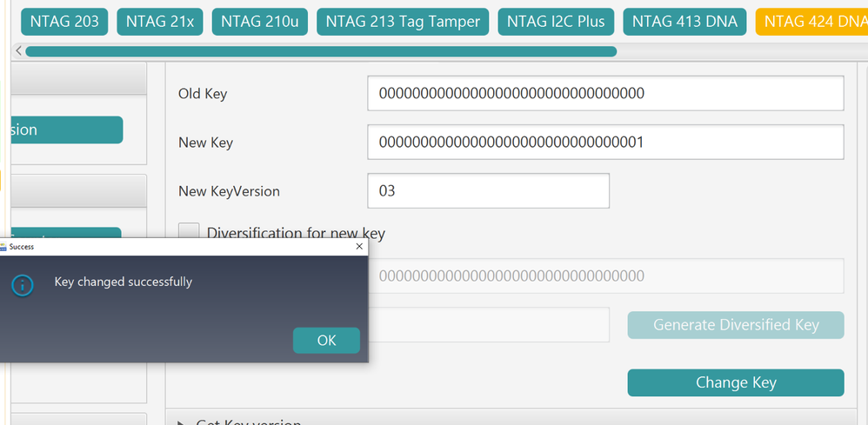868x425 pixels.
Task: Focus the New KeyVersion field
Action: (x=488, y=191)
